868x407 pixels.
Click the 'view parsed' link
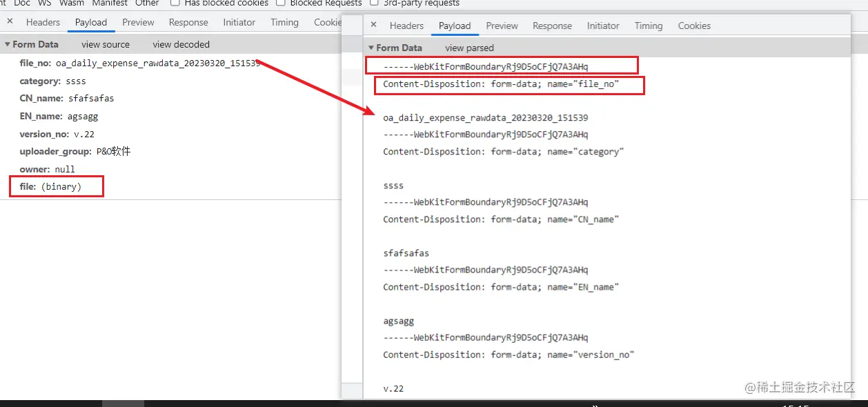click(469, 48)
